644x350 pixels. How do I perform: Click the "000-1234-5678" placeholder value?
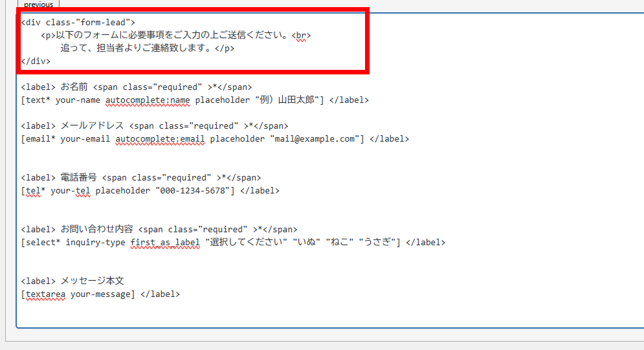click(x=192, y=191)
